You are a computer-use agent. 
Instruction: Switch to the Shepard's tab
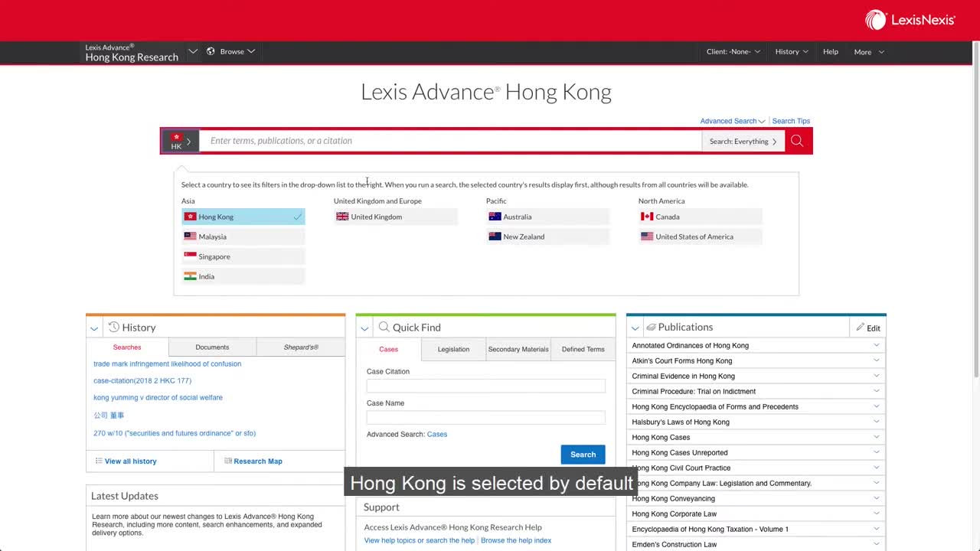click(301, 347)
